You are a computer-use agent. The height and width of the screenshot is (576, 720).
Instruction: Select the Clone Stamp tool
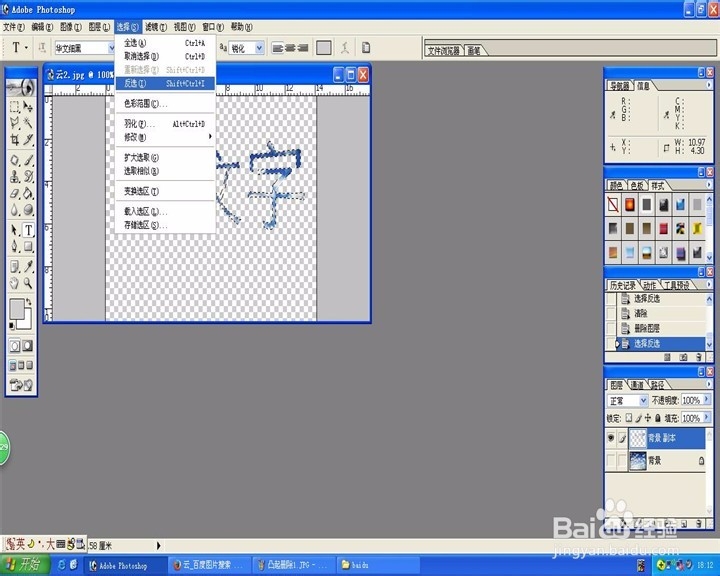(15, 176)
